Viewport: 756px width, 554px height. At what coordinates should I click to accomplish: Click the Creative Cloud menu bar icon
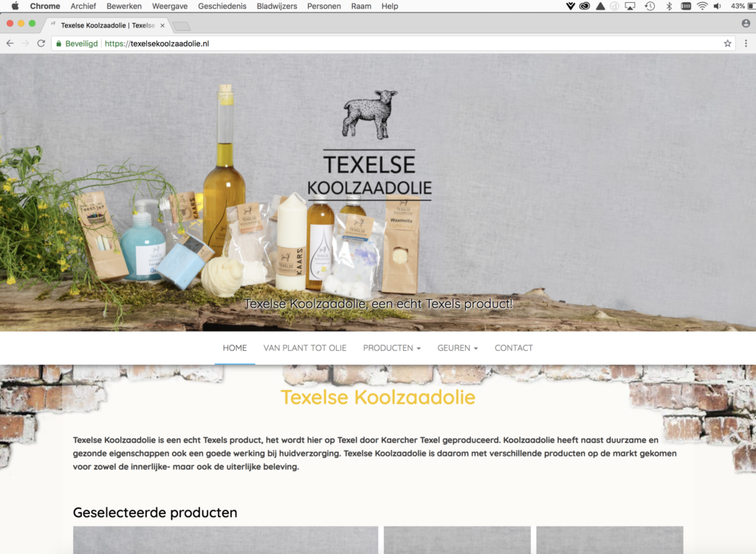click(x=585, y=6)
